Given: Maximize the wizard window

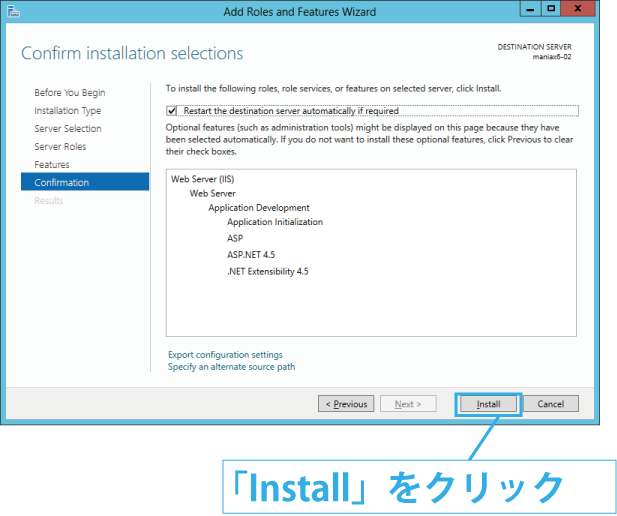Looking at the screenshot, I should click(x=551, y=9).
